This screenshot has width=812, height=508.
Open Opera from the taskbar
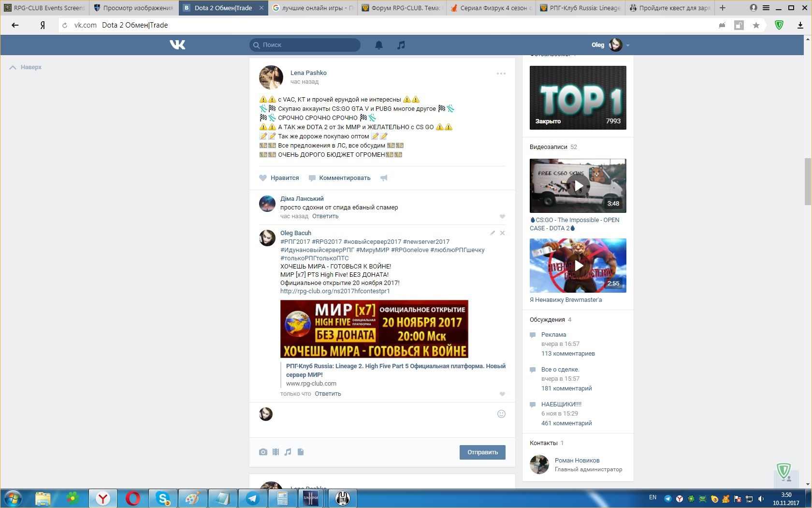click(133, 498)
